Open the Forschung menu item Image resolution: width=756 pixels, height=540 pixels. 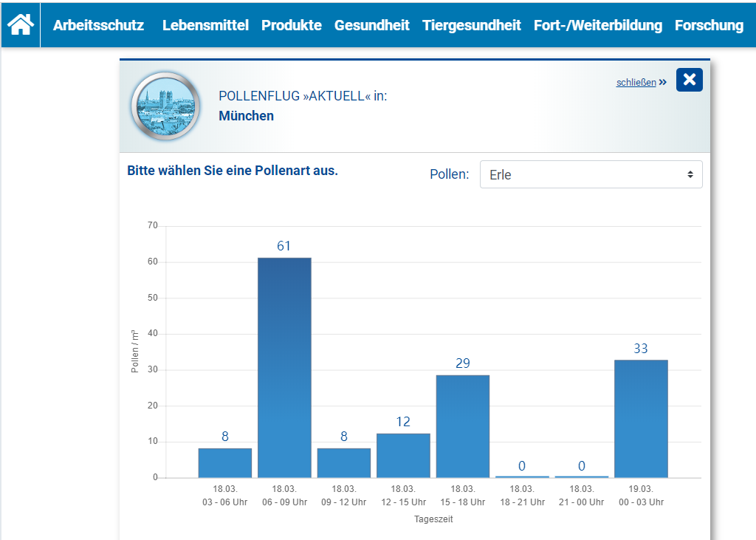point(709,25)
